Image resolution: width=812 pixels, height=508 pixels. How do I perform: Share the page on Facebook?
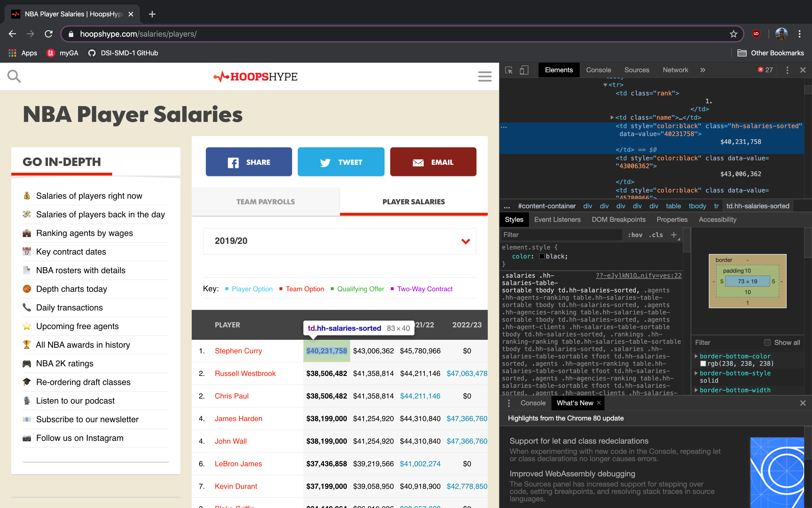point(249,162)
